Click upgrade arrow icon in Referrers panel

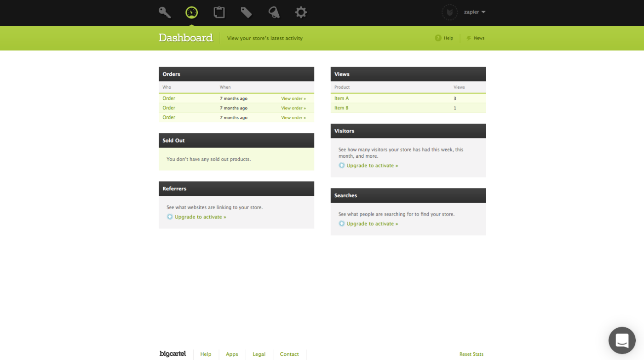point(170,217)
